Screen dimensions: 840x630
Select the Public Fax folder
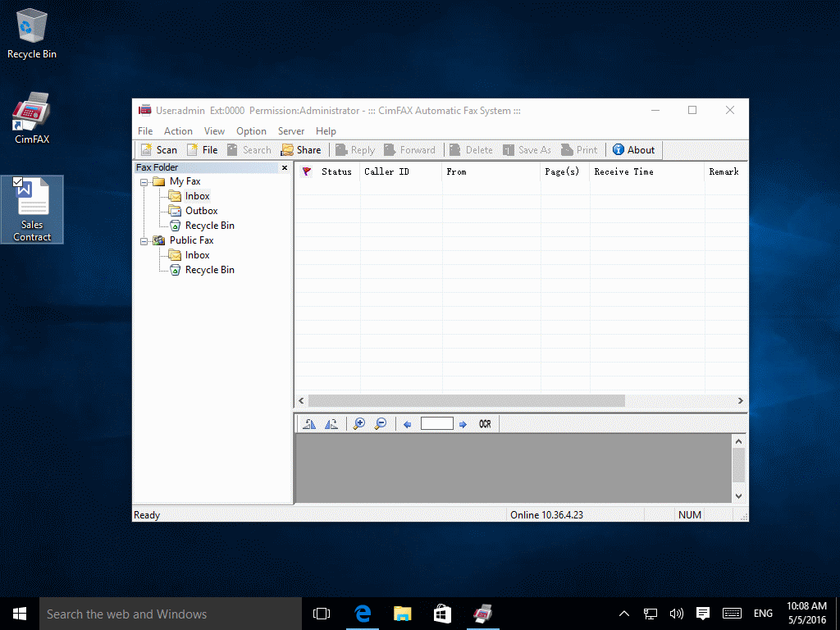pyautogui.click(x=191, y=240)
